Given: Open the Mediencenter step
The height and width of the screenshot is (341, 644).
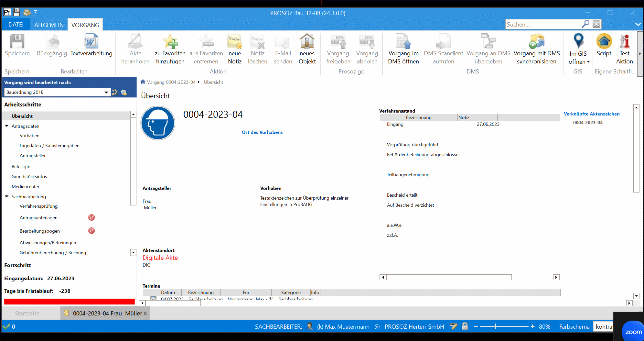Looking at the screenshot, I should click(x=26, y=187).
